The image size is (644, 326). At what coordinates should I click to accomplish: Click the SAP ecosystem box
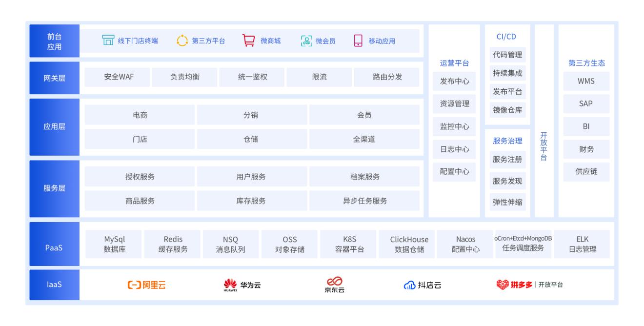pos(586,103)
